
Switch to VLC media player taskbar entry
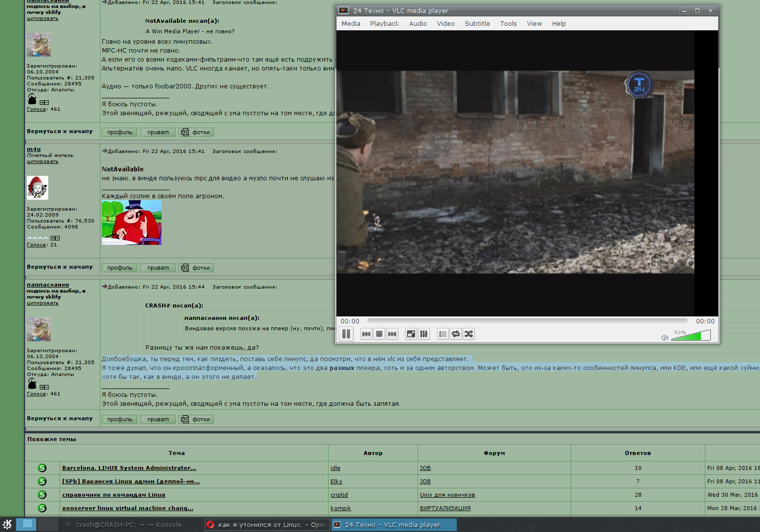click(394, 525)
